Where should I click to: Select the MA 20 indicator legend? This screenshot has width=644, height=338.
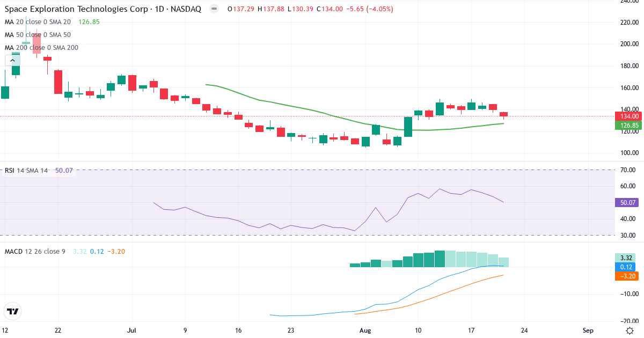click(38, 22)
